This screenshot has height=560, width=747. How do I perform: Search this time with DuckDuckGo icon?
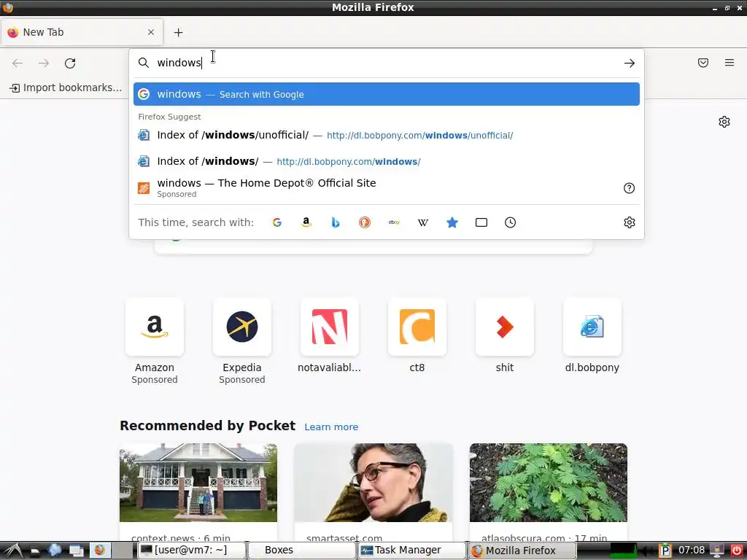click(x=365, y=222)
